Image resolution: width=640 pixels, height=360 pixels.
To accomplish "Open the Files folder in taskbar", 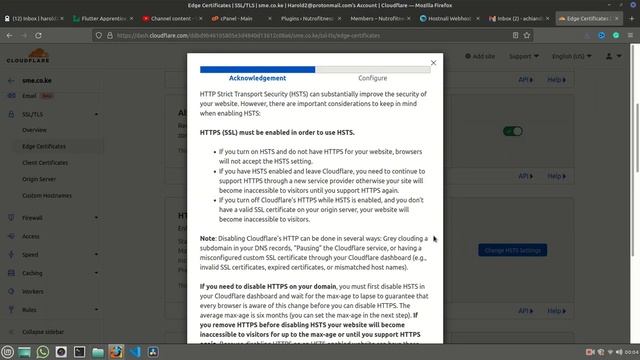I will pos(98,352).
